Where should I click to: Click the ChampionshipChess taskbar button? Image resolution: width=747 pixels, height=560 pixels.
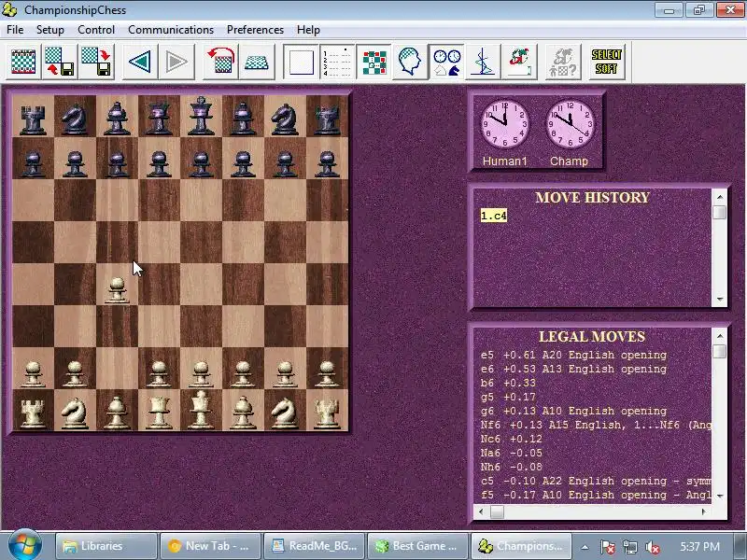tap(522, 546)
